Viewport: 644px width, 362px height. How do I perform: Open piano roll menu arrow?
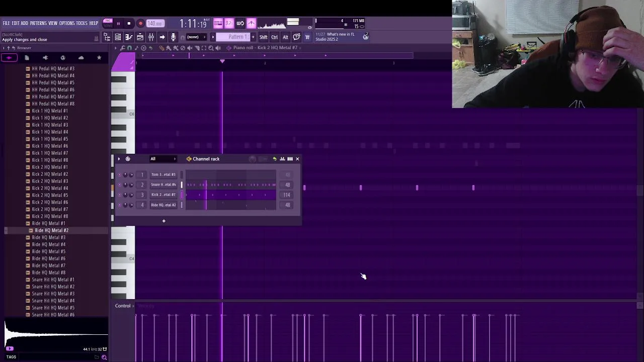pyautogui.click(x=115, y=48)
